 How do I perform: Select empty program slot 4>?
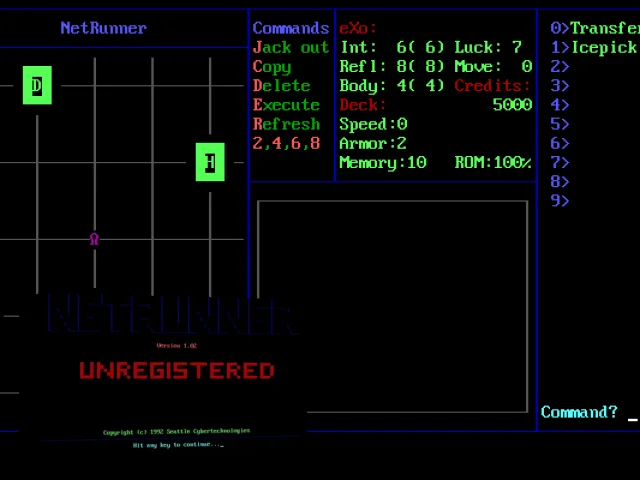(x=560, y=105)
